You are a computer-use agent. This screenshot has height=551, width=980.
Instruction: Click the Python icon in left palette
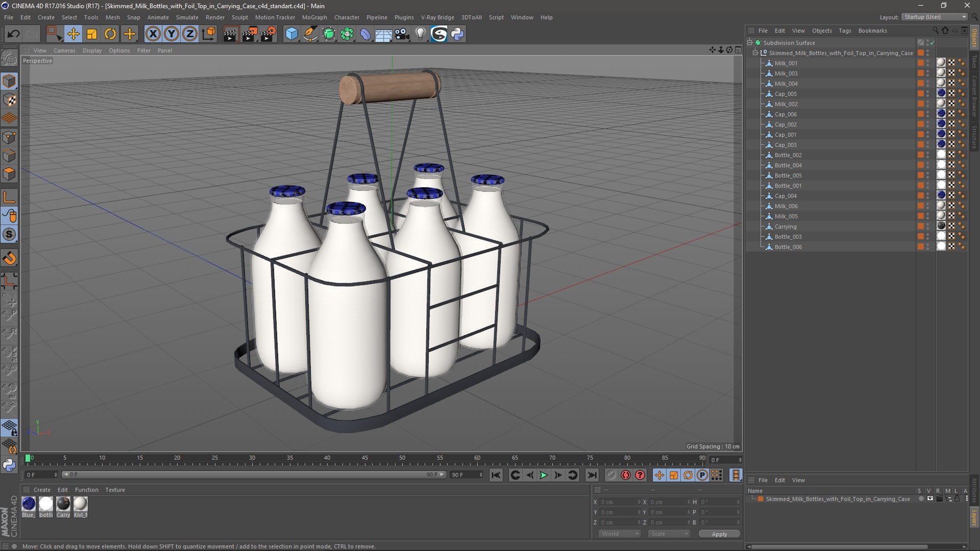pyautogui.click(x=9, y=465)
